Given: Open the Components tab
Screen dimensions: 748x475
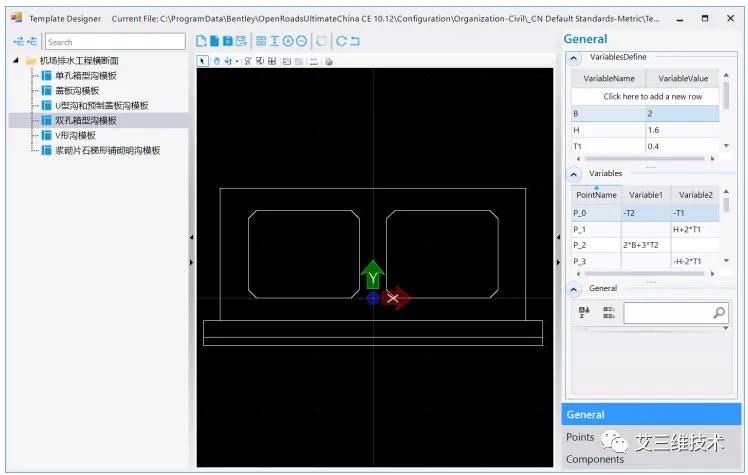Looking at the screenshot, I should [595, 459].
